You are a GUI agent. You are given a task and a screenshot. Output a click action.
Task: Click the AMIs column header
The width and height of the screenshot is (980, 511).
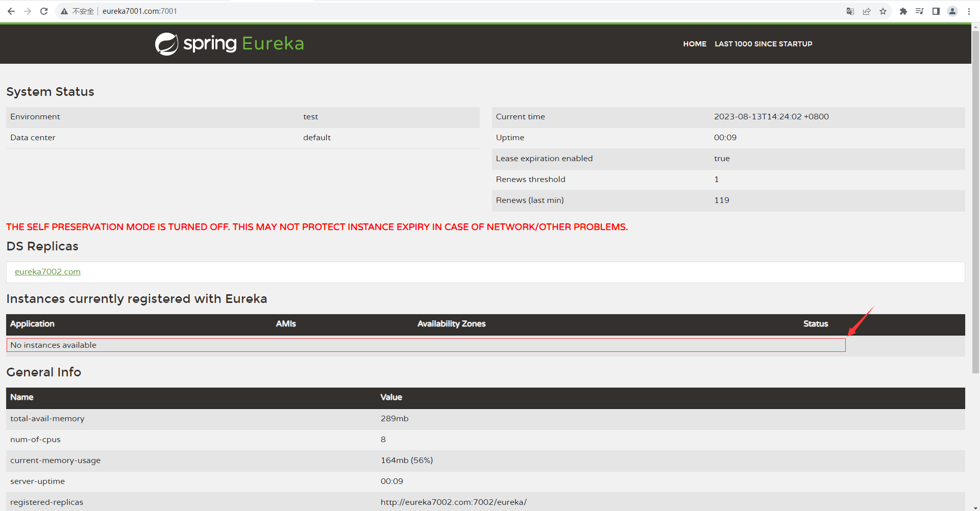click(286, 324)
